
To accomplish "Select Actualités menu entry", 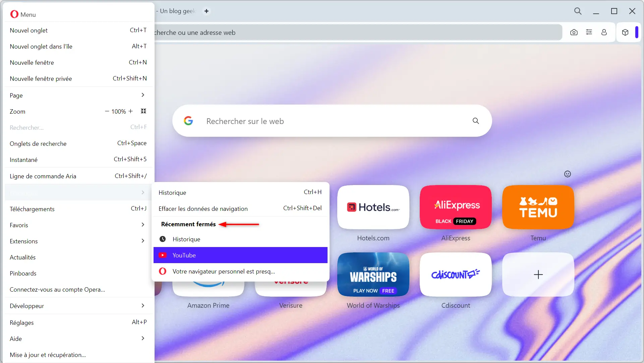I will click(x=79, y=257).
